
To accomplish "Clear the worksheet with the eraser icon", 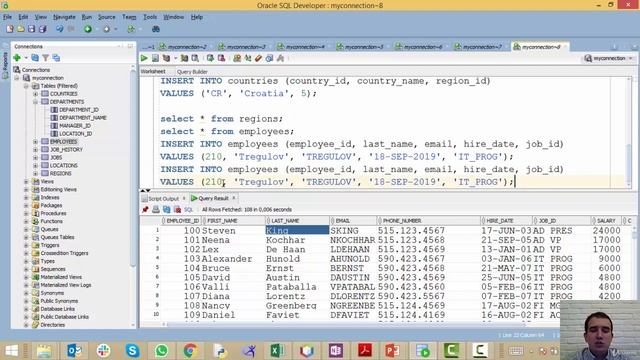I will (258, 58).
